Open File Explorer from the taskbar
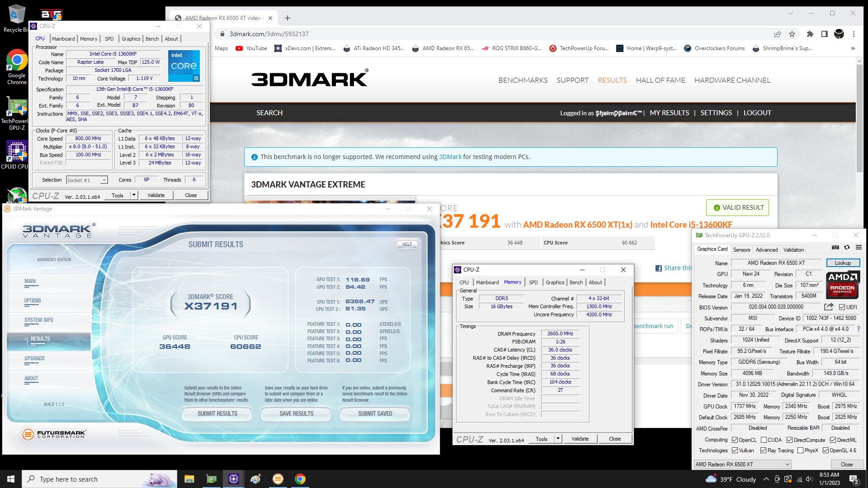The width and height of the screenshot is (868, 488). point(189,479)
